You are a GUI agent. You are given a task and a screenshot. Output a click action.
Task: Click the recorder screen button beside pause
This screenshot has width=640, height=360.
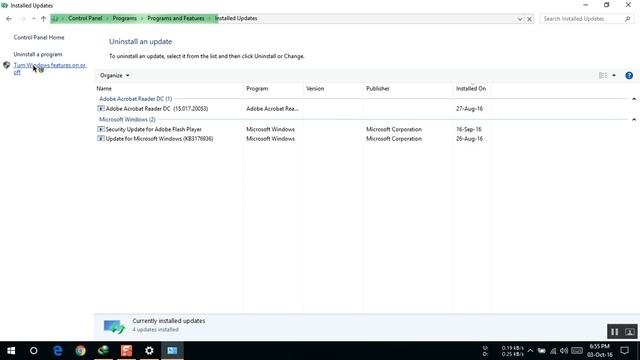[630, 332]
